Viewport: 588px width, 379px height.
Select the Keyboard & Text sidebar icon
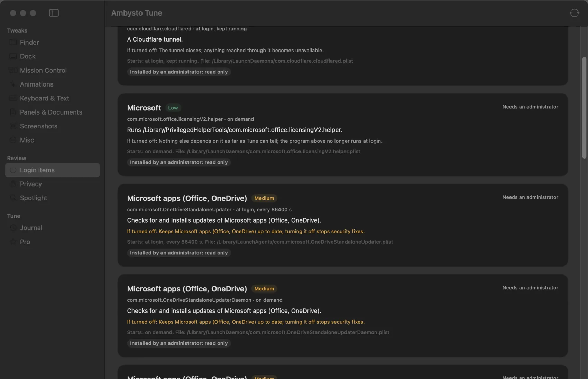(x=13, y=98)
